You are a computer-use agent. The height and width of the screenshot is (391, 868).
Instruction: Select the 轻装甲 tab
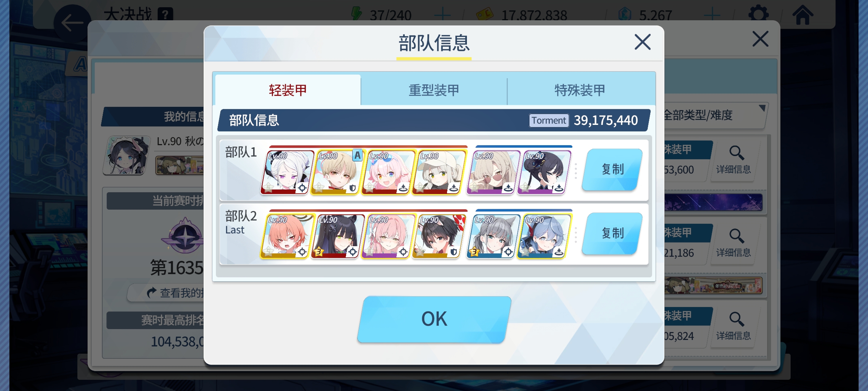point(288,90)
